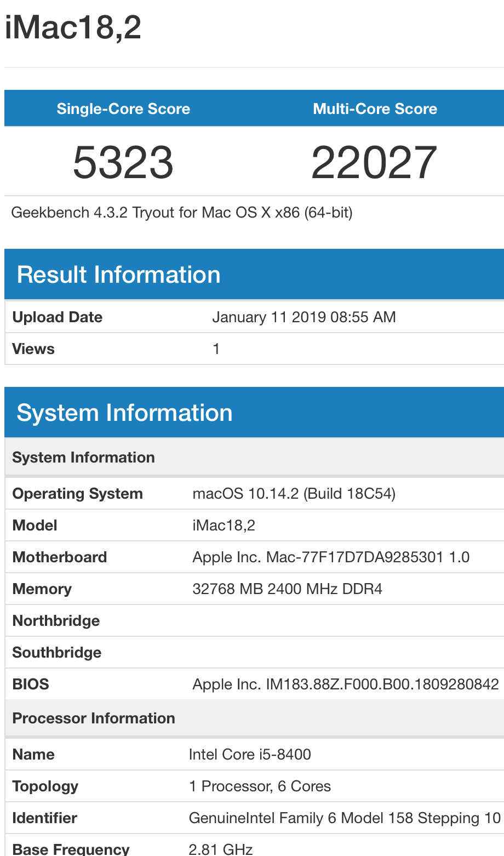Click the iMac18,2 page title
Image resolution: width=504 pixels, height=856 pixels.
point(73,27)
